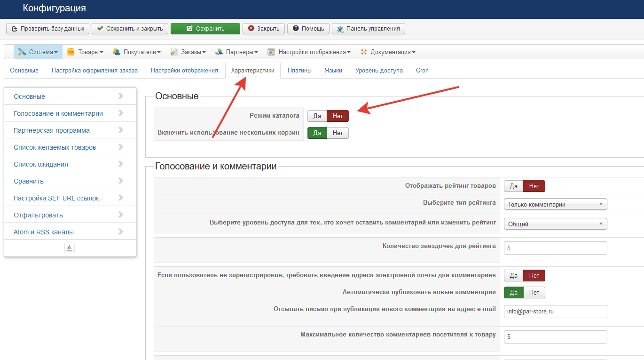Click the Сохранить и закрыть button

click(x=130, y=29)
